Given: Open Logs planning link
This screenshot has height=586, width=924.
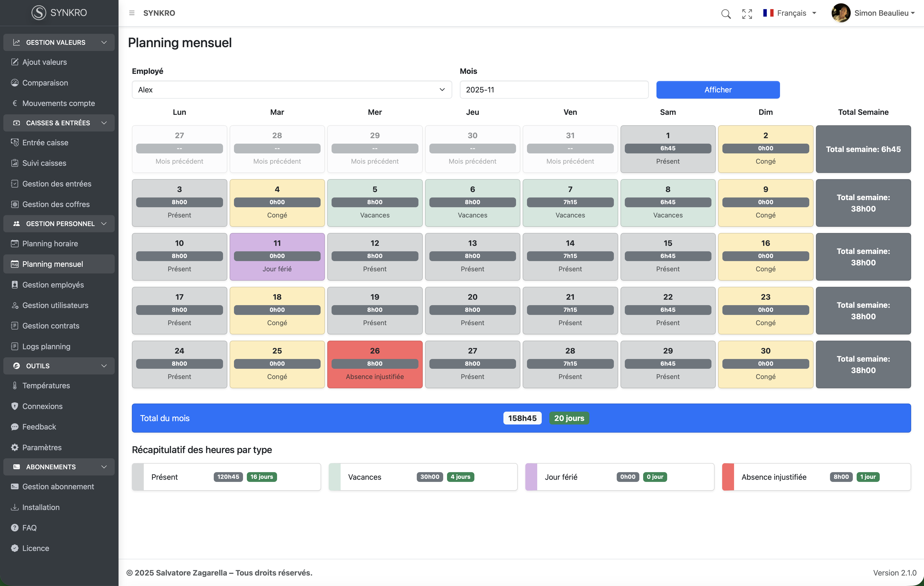Looking at the screenshot, I should [46, 346].
